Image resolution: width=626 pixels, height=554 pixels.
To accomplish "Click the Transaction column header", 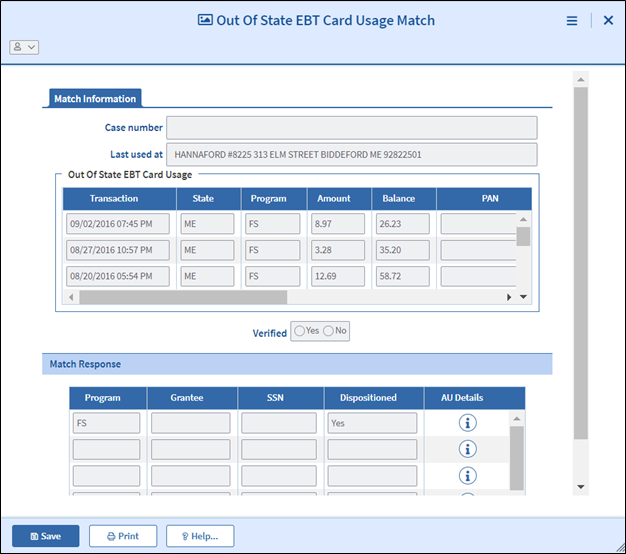I will coord(119,199).
